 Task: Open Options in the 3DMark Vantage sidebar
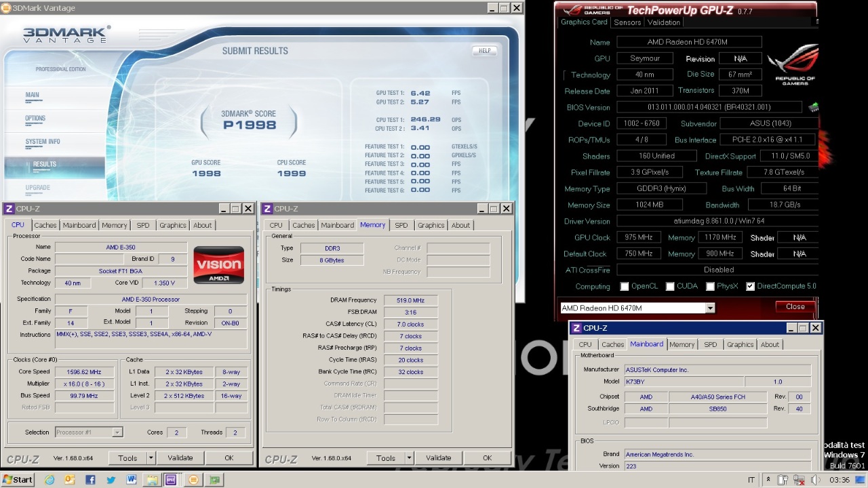tap(35, 119)
